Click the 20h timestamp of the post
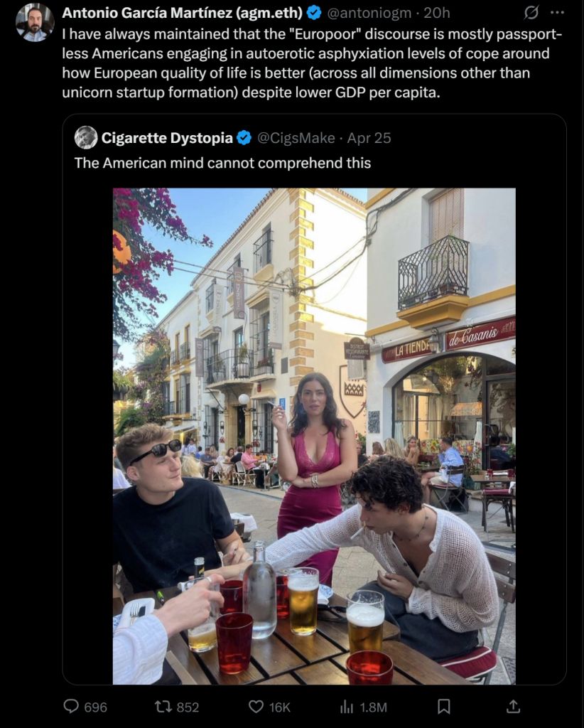Viewport: 584px width, 728px height. pyautogui.click(x=436, y=13)
